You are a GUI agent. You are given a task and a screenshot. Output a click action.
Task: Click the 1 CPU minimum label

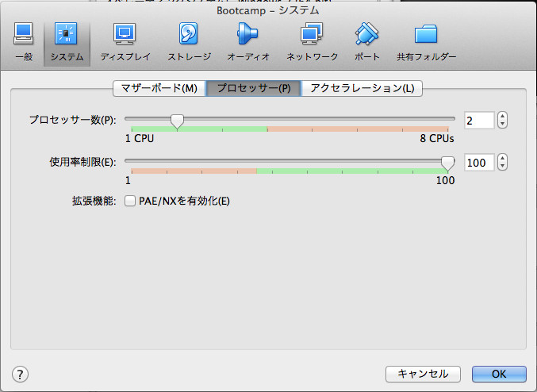click(x=140, y=138)
